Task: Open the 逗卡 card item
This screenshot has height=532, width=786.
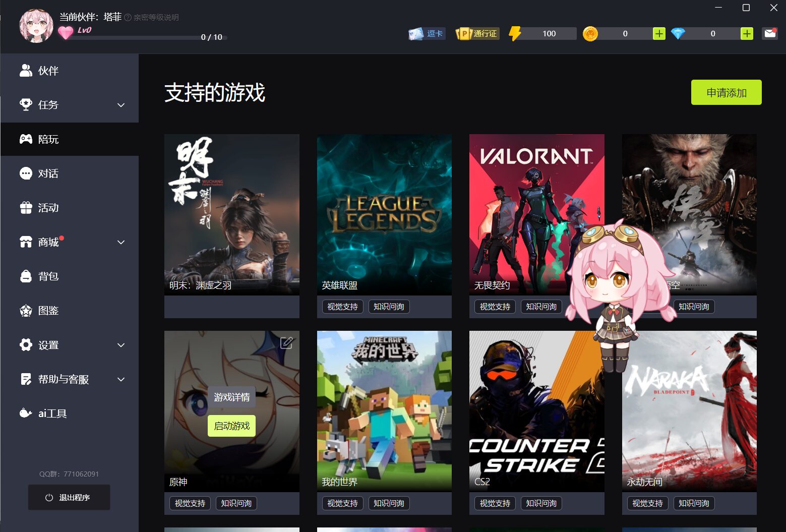Action: point(427,34)
